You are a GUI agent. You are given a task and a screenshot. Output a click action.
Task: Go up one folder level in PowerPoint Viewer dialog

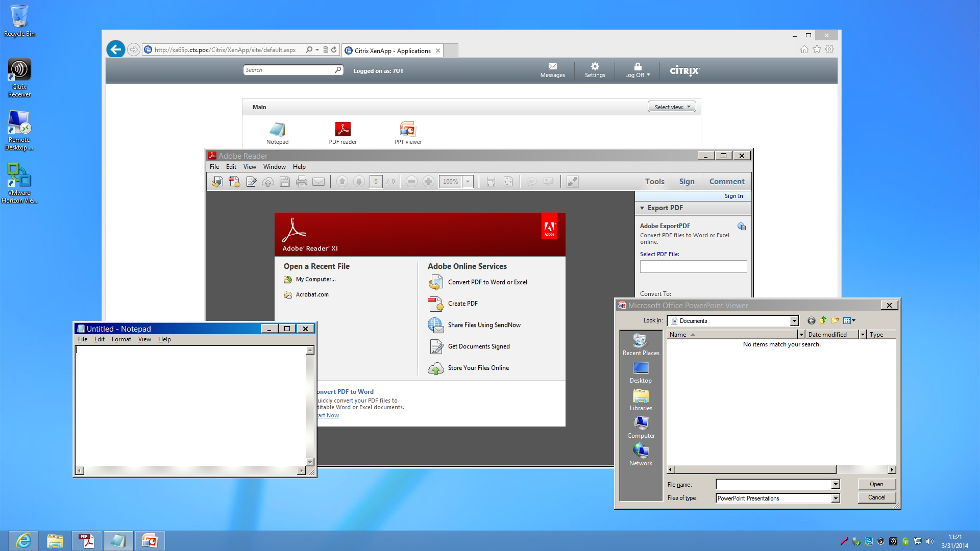click(823, 321)
